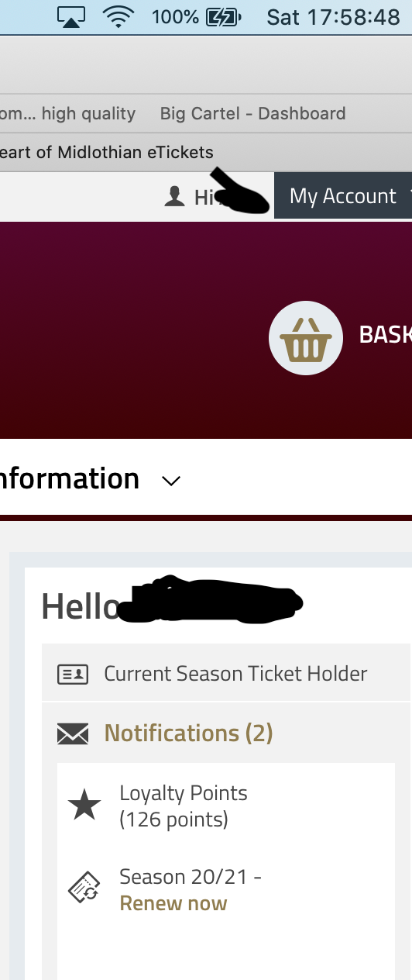
Task: Click the season ticket holder card icon
Action: [x=73, y=674]
